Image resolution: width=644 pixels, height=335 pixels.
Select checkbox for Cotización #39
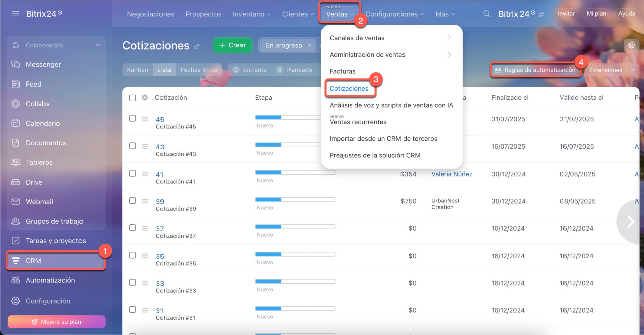coord(132,200)
